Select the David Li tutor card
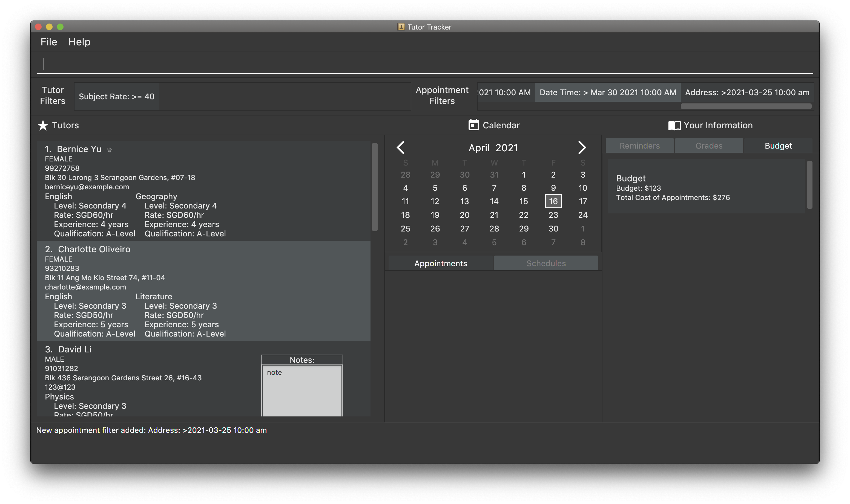The image size is (850, 504). click(203, 379)
